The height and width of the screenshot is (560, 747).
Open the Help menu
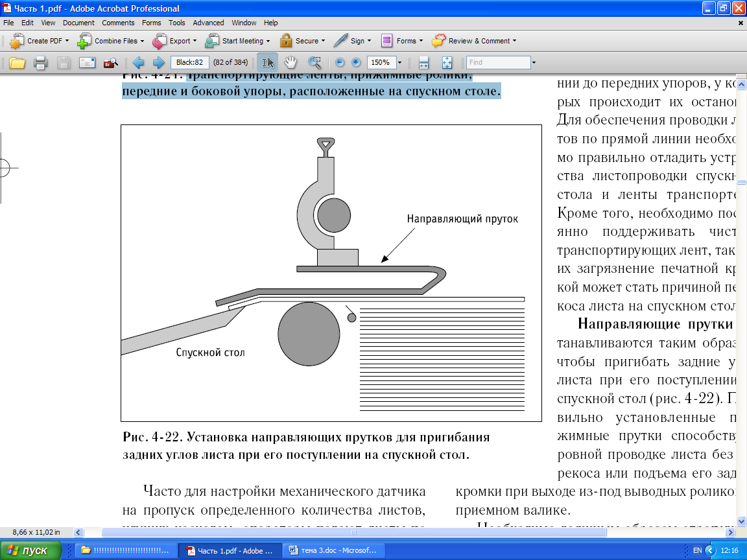tap(270, 23)
